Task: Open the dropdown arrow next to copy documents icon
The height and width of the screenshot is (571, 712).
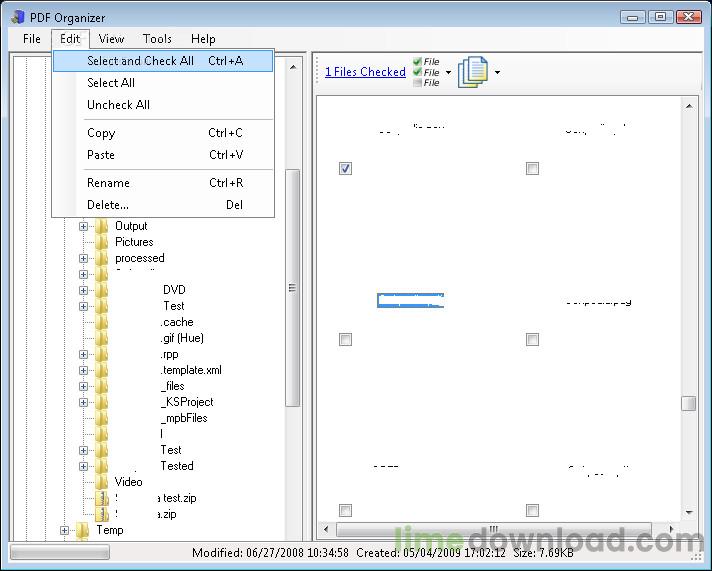Action: point(497,72)
